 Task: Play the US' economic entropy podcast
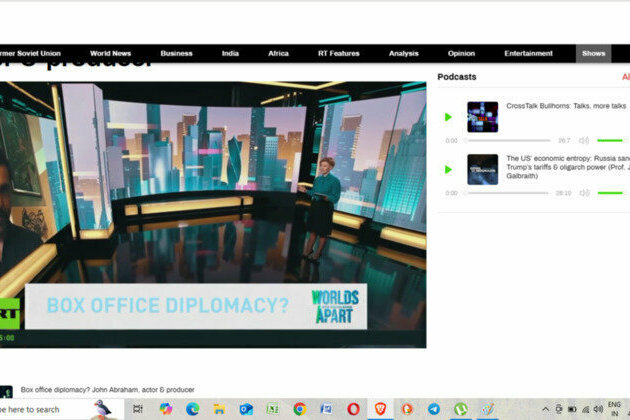pyautogui.click(x=448, y=170)
